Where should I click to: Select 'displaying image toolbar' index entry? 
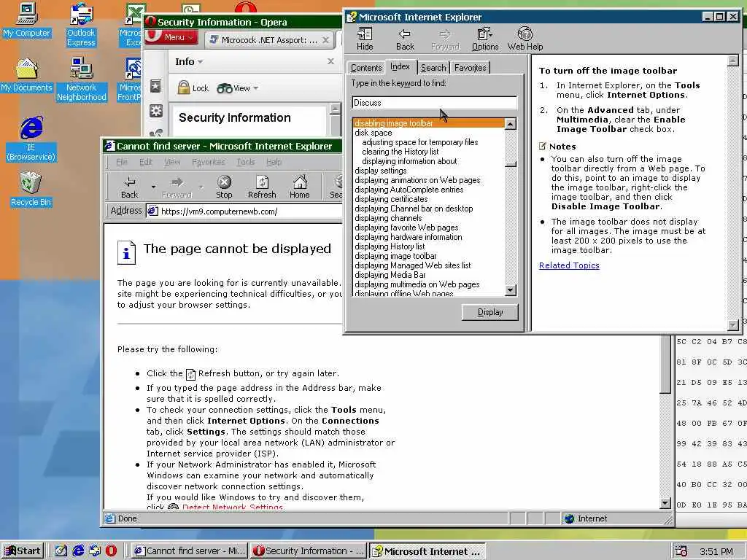click(x=395, y=256)
